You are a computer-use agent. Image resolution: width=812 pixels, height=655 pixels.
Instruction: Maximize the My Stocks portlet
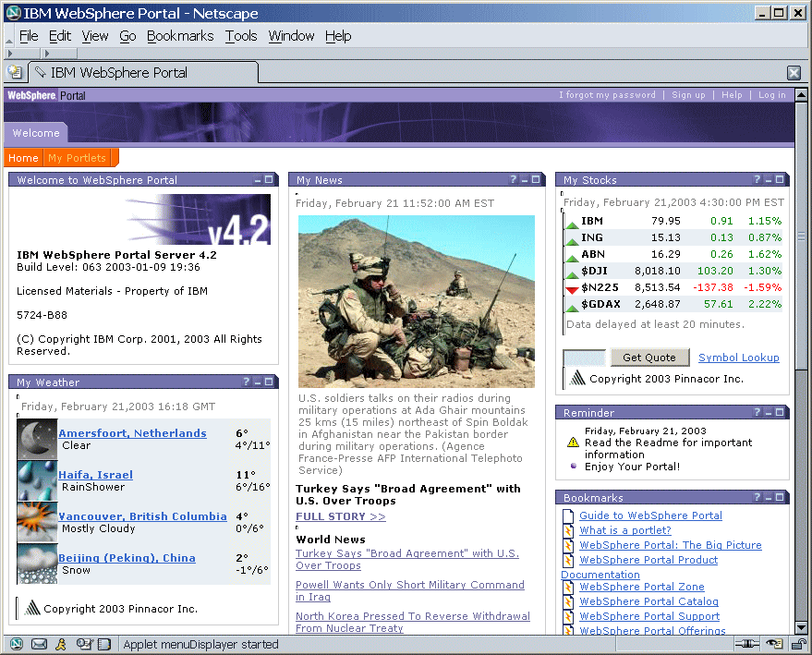[780, 179]
